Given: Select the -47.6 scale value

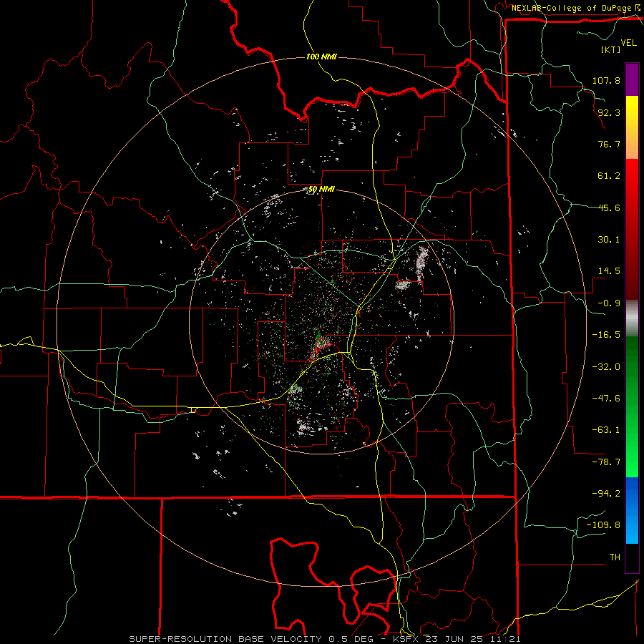Looking at the screenshot, I should (x=606, y=399).
